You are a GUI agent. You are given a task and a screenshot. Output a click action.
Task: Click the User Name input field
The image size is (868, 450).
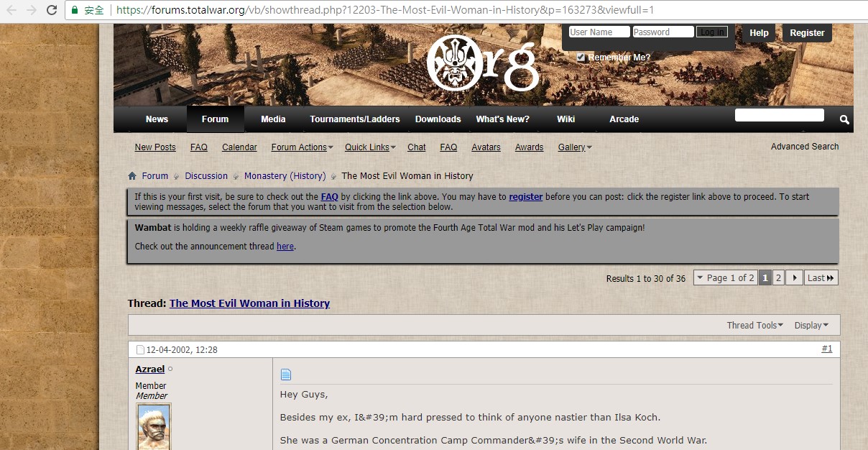[x=599, y=32]
